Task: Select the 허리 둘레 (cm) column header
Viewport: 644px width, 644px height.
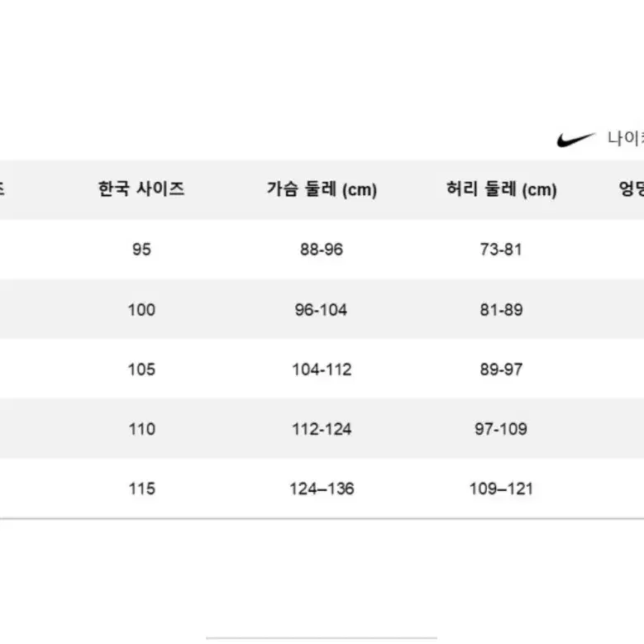Action: click(502, 189)
